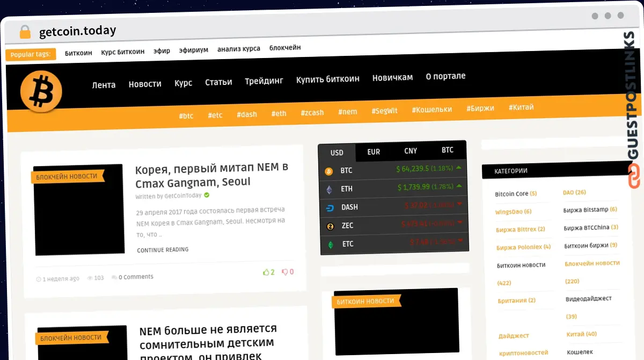Open article NEM больше не является сомнительным
The image size is (644, 360).
(x=208, y=343)
